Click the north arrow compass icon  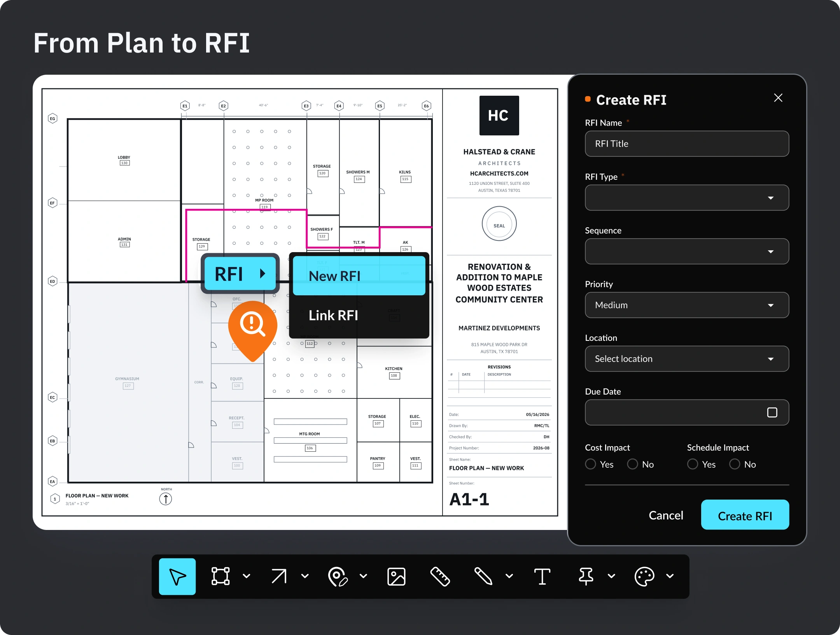coord(166,499)
